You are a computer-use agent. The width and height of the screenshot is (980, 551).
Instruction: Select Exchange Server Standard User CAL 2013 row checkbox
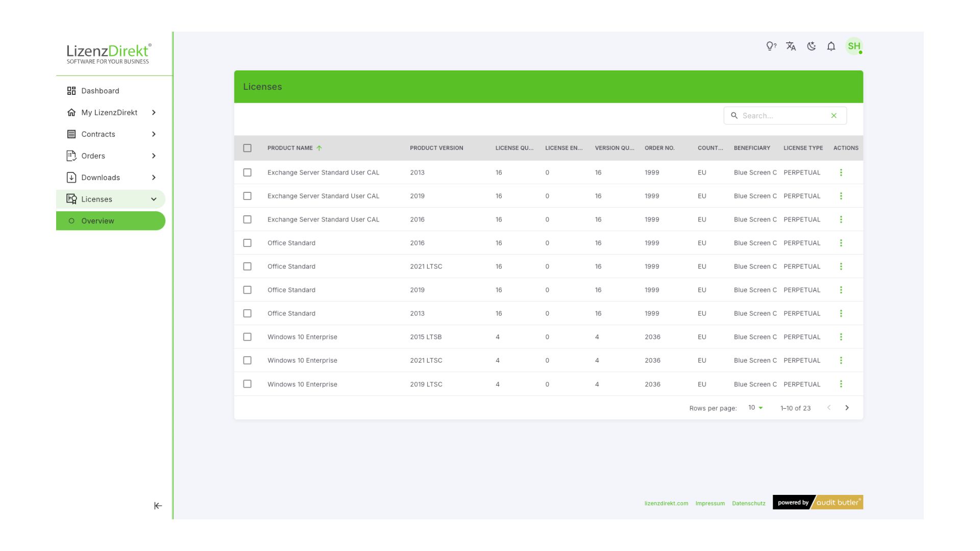(247, 173)
